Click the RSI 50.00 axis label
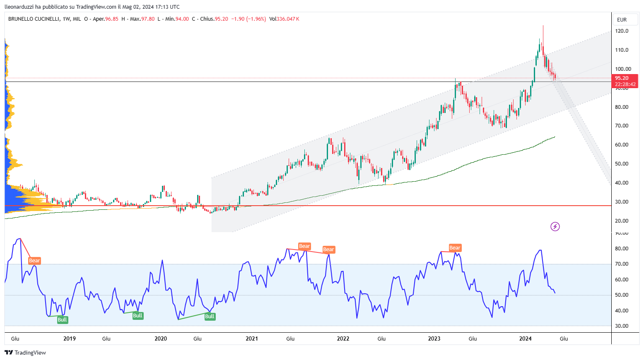The height and width of the screenshot is (360, 644). tap(622, 295)
